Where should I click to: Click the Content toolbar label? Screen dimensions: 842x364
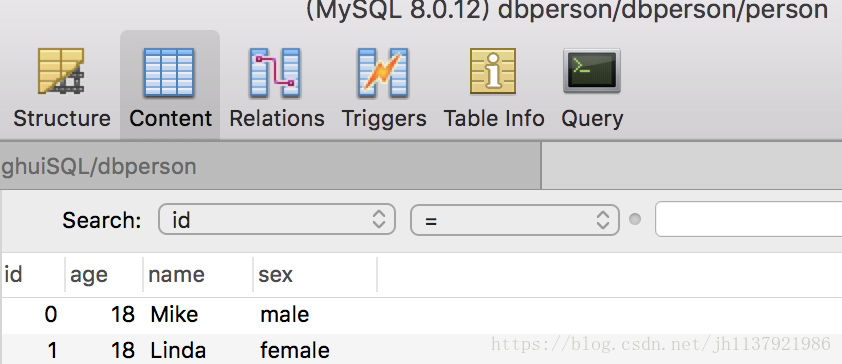click(171, 119)
